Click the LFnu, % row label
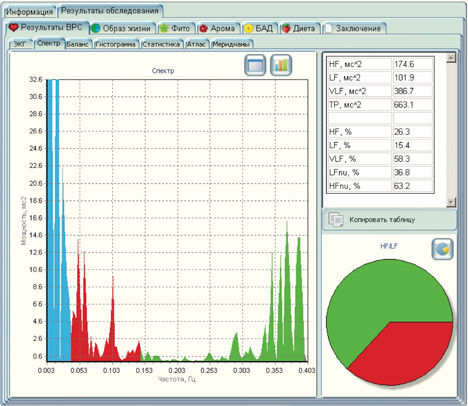The height and width of the screenshot is (406, 468). pos(360,172)
